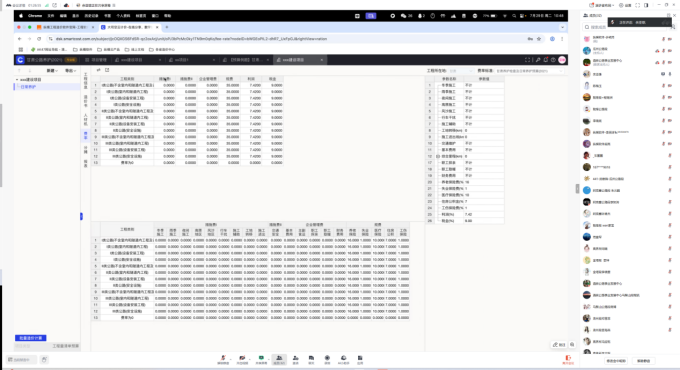680x370 pixels.
Task: Click the user avatar in app header
Action: pyautogui.click(x=562, y=60)
